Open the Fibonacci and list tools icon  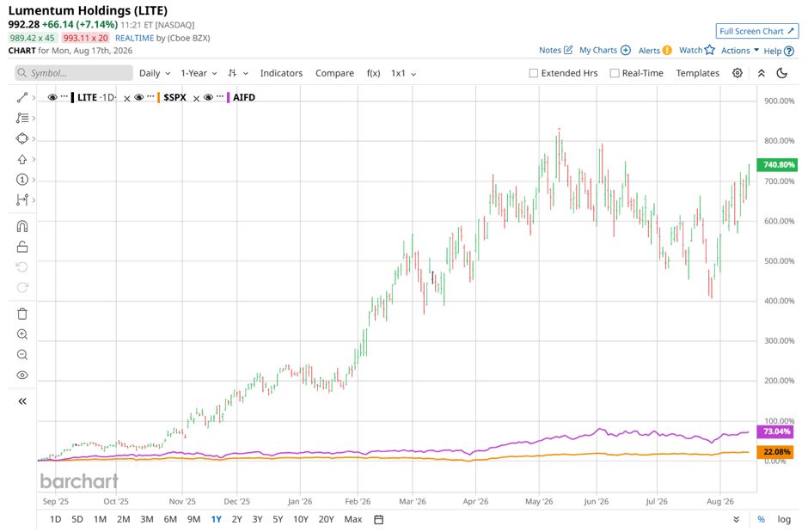pyautogui.click(x=22, y=118)
